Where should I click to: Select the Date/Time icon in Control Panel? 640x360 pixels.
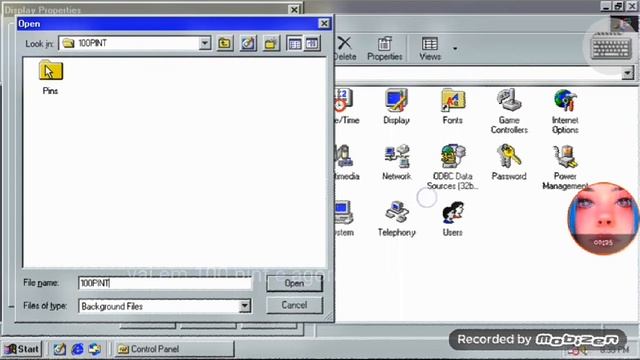click(x=346, y=107)
